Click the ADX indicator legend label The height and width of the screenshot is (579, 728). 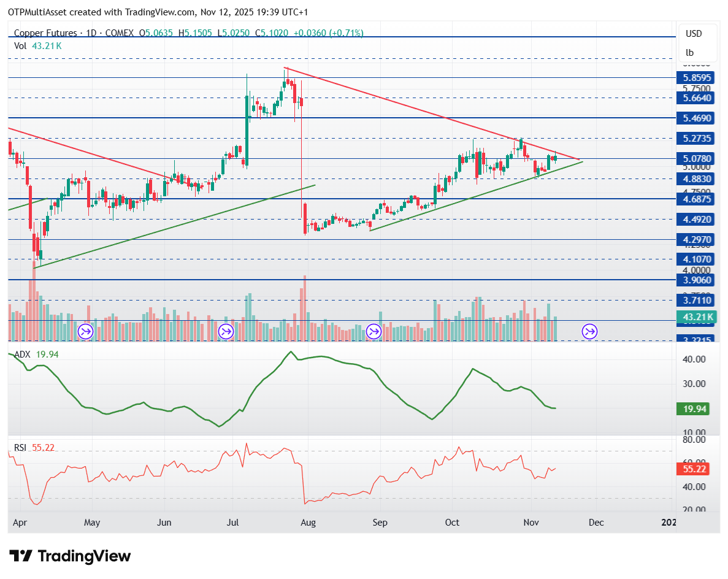click(22, 354)
